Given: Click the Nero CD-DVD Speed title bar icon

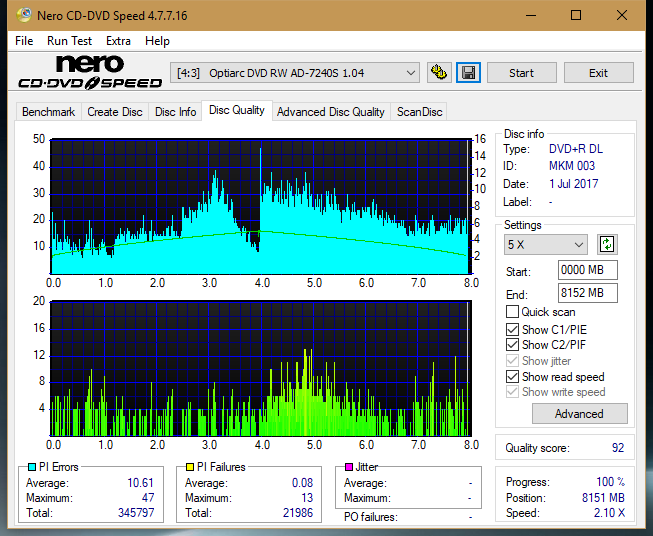Looking at the screenshot, I should coord(24,15).
